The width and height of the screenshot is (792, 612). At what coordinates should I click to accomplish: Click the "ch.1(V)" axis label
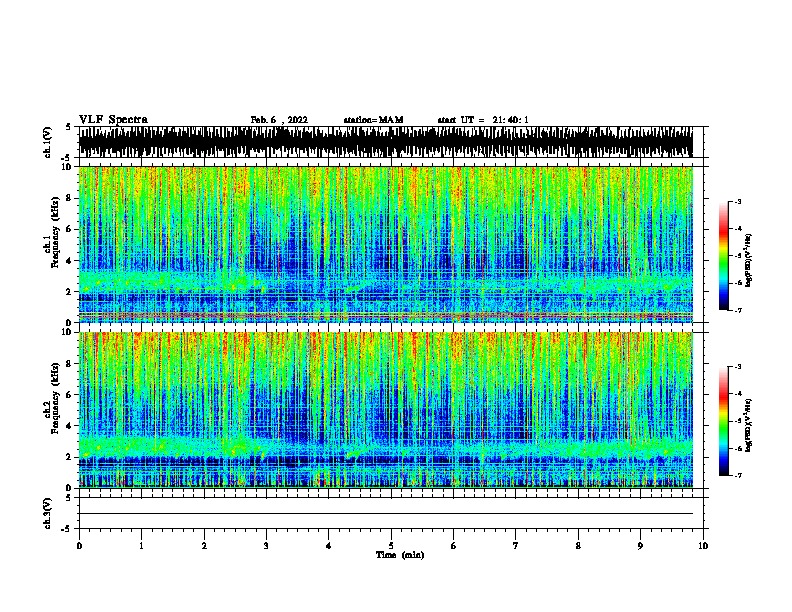[48, 142]
